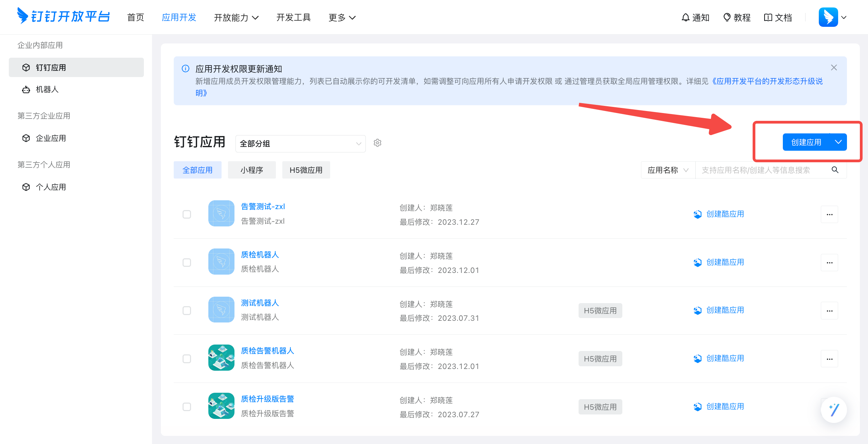Image resolution: width=868 pixels, height=444 pixels.
Task: Click H5微应用 tag on 测试机器人 row
Action: click(600, 311)
